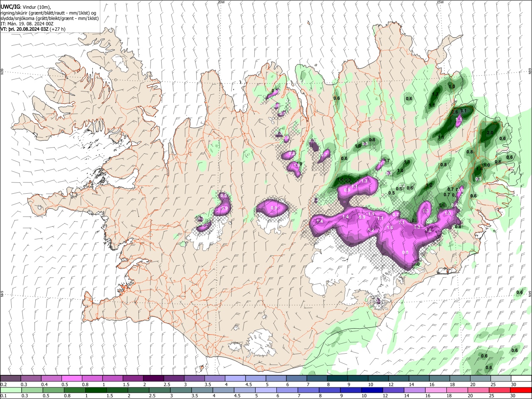Click the '20W' longitude label
Image resolution: width=532 pixels, height=399 pixels.
click(x=221, y=2)
